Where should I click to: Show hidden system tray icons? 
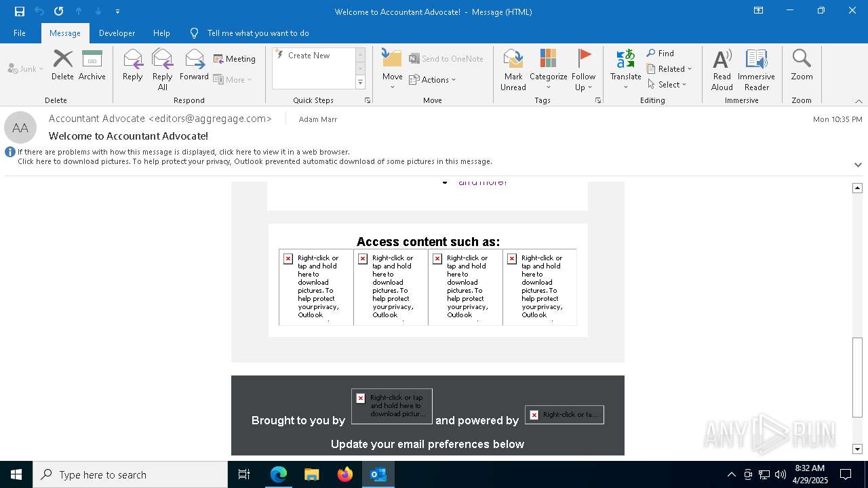[731, 474]
